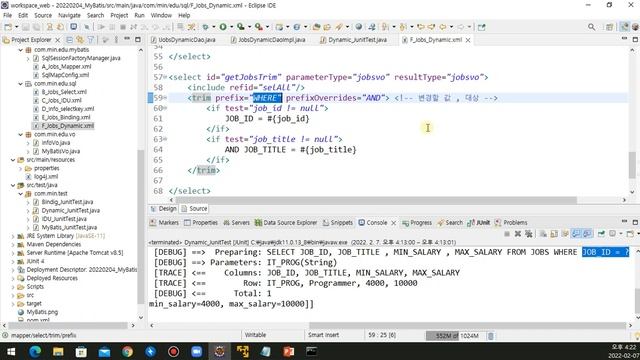Maximize the Project Explorer view
Screen dimensions: 640x360
138,39
